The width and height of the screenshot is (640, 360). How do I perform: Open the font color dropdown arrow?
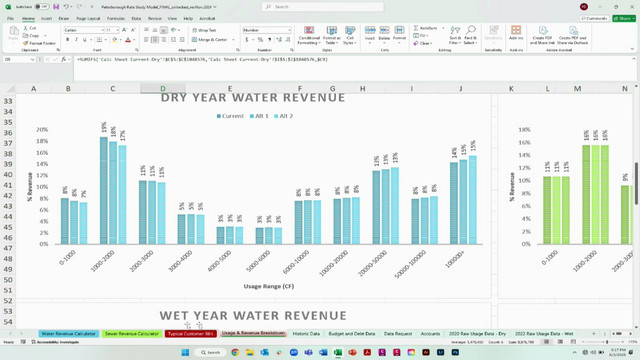click(134, 40)
